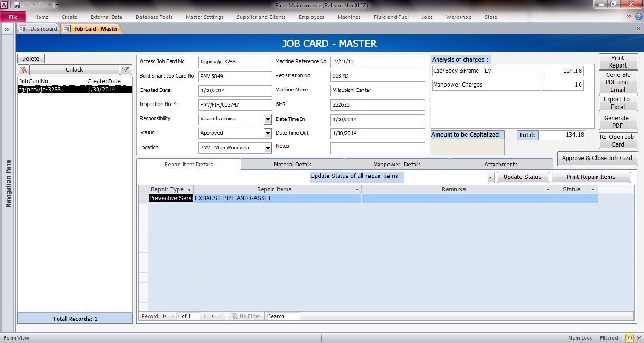Click the Export To Excel button
This screenshot has width=644, height=343.
pos(618,103)
